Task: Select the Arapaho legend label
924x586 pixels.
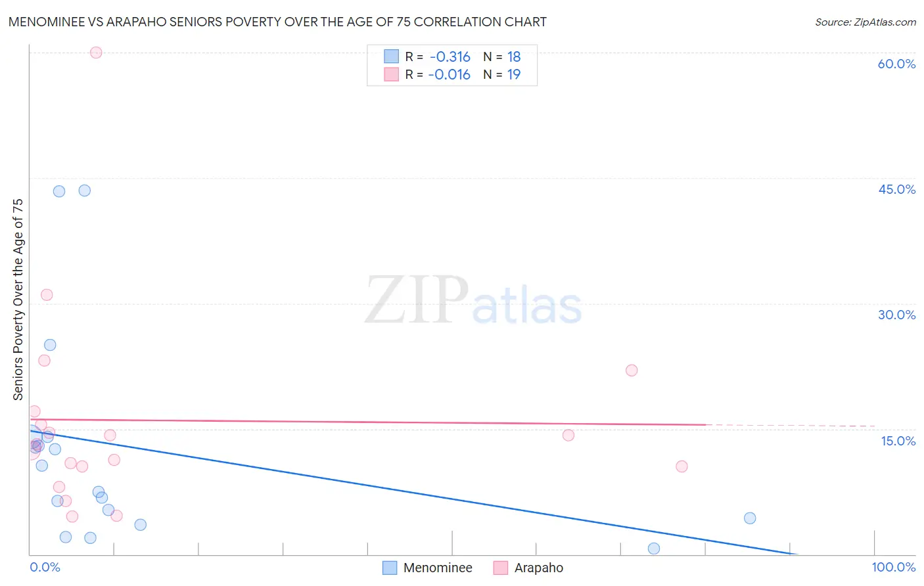Action: coord(539,568)
